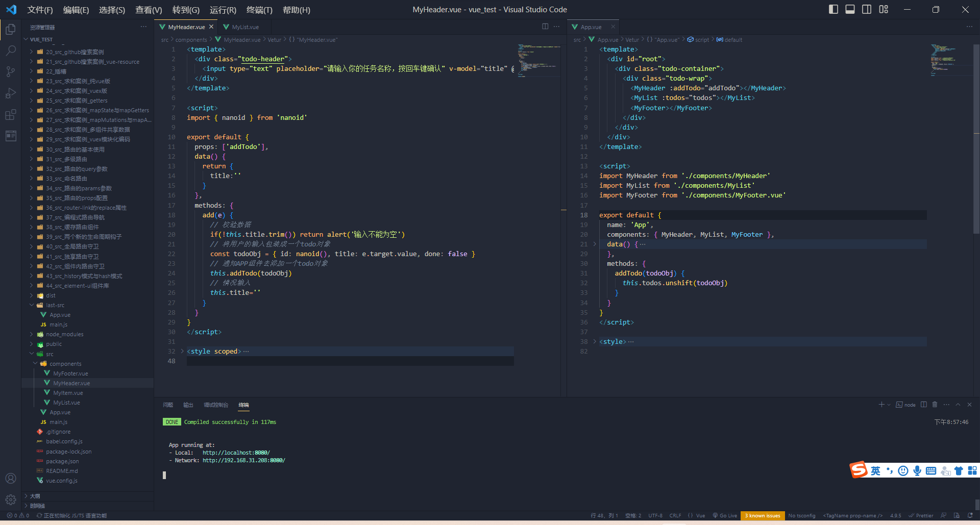Close the MyHeader.vue tab
980x525 pixels.
(x=211, y=27)
